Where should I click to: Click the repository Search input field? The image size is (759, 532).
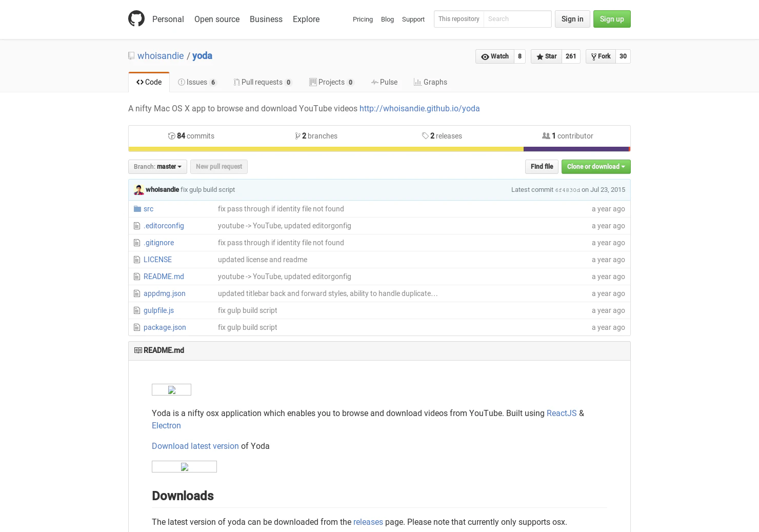[x=517, y=19]
